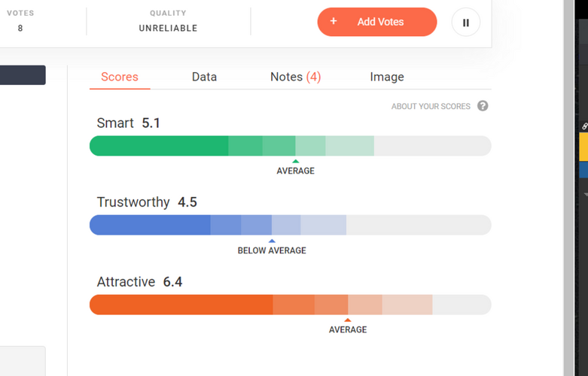Screen dimensions: 588x376
Task: Expand the gray arrow at right edge
Action: point(585,195)
